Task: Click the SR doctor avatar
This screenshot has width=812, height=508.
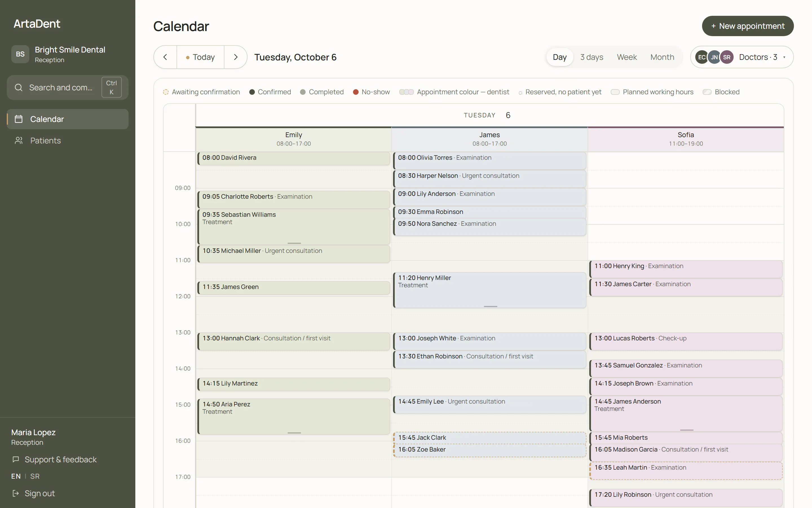Action: point(727,57)
